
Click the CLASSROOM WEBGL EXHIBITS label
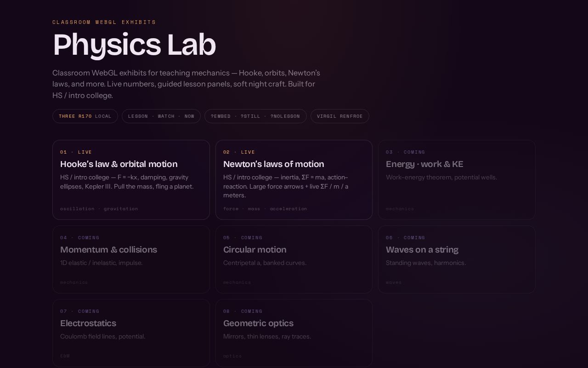(104, 22)
